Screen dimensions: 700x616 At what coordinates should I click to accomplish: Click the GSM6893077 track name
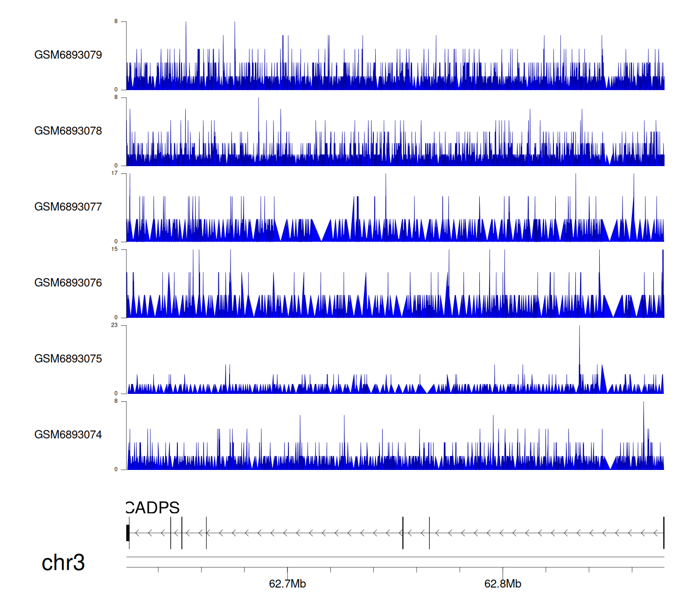pyautogui.click(x=68, y=207)
